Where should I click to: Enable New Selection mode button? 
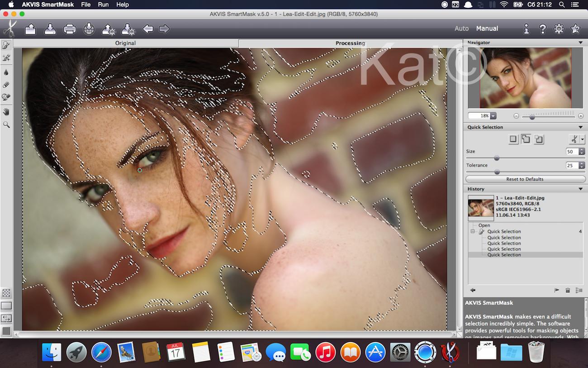513,139
